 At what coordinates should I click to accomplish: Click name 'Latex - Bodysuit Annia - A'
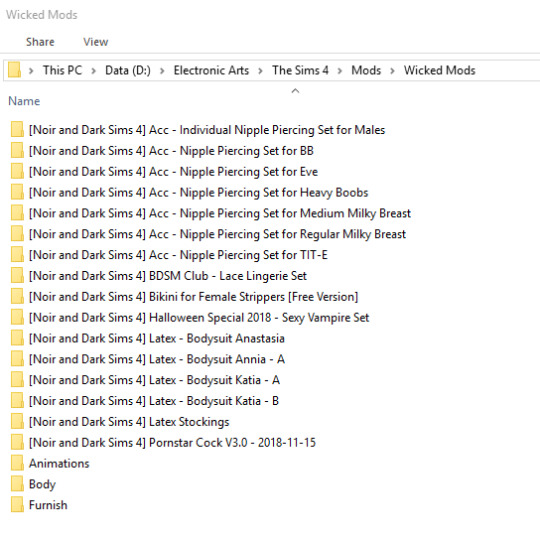tap(217, 359)
